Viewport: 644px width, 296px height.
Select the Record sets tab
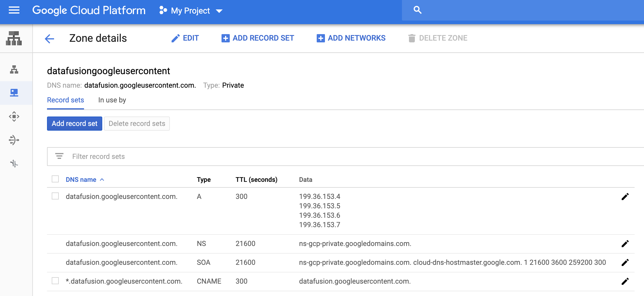pyautogui.click(x=66, y=100)
